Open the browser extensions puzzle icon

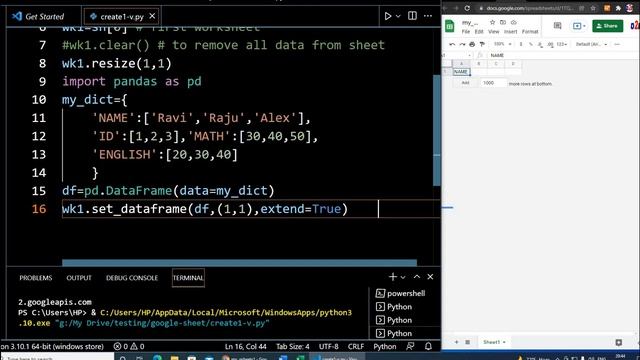(618, 8)
